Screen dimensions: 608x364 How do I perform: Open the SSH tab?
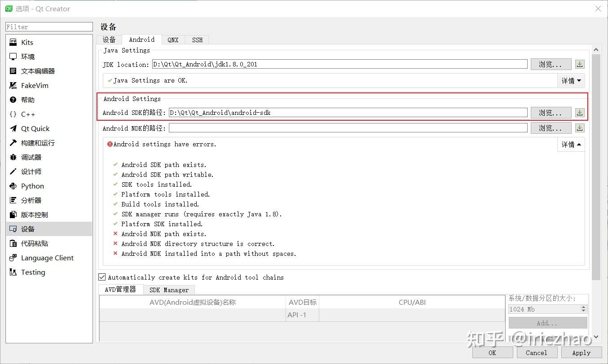point(197,39)
